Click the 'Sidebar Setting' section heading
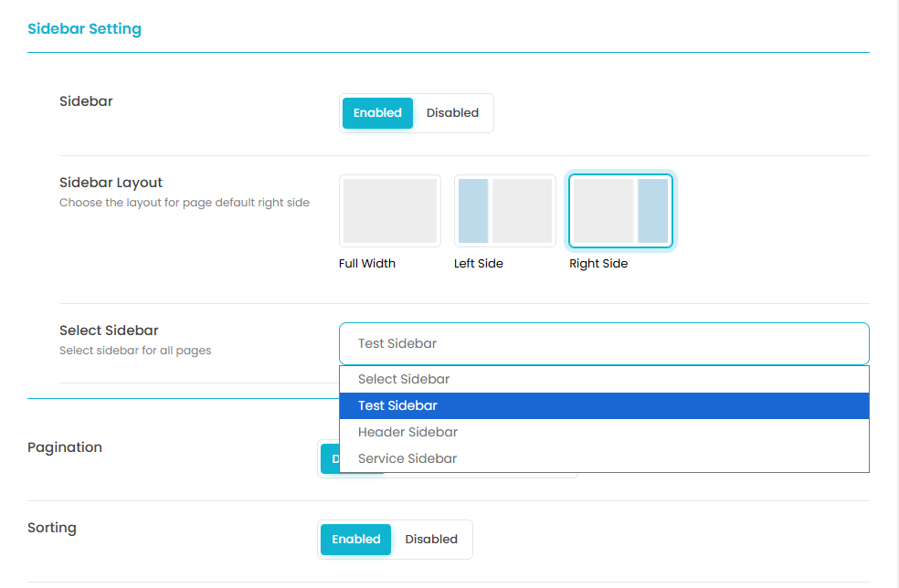The image size is (899, 588). pyautogui.click(x=84, y=29)
